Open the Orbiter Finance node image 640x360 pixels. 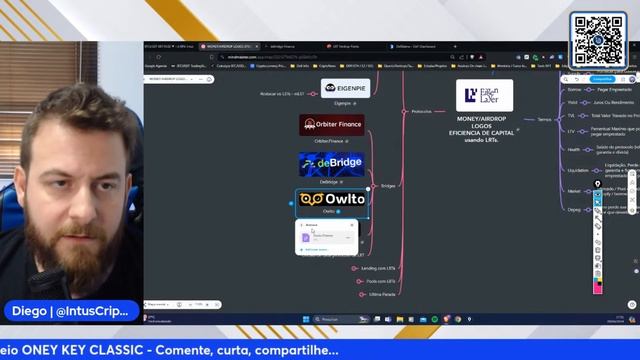[331, 124]
